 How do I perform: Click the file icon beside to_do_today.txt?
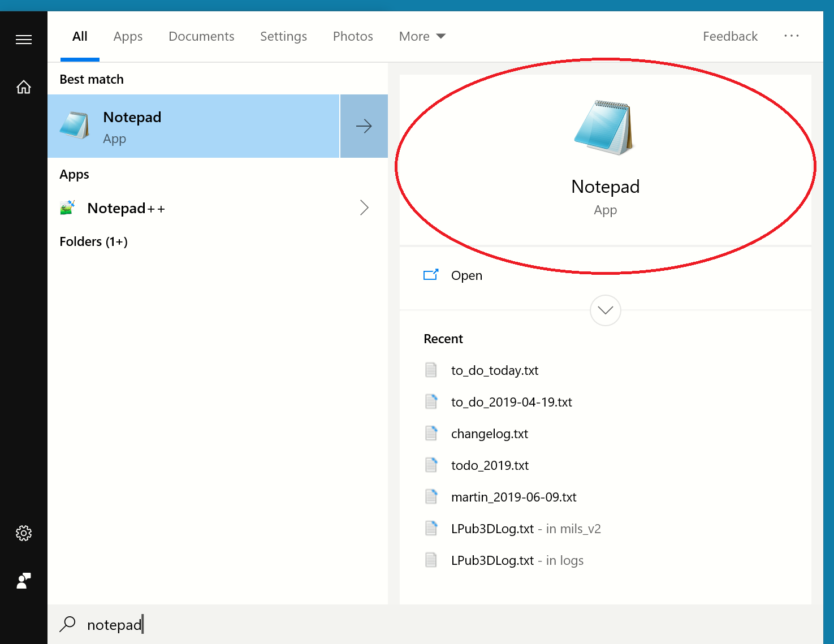click(431, 370)
